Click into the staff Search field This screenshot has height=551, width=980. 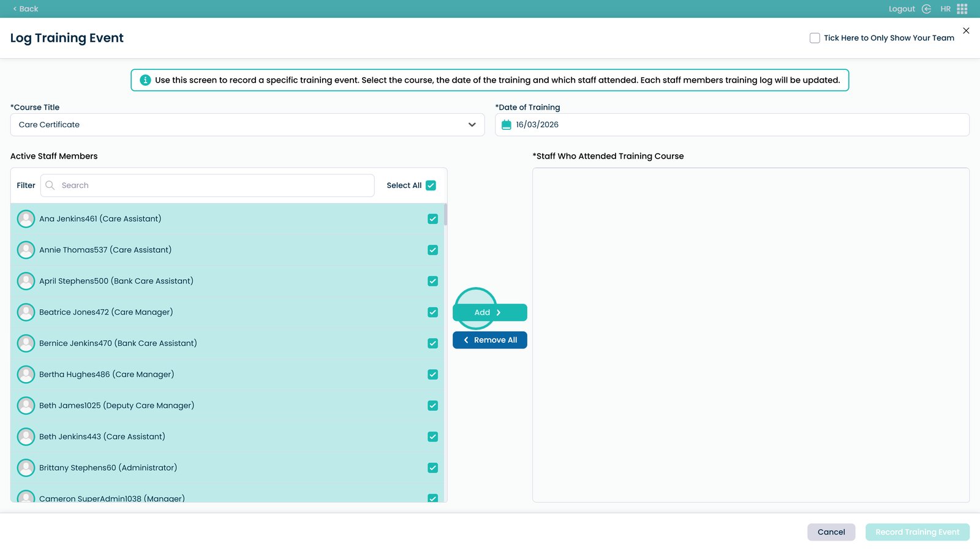(x=214, y=186)
